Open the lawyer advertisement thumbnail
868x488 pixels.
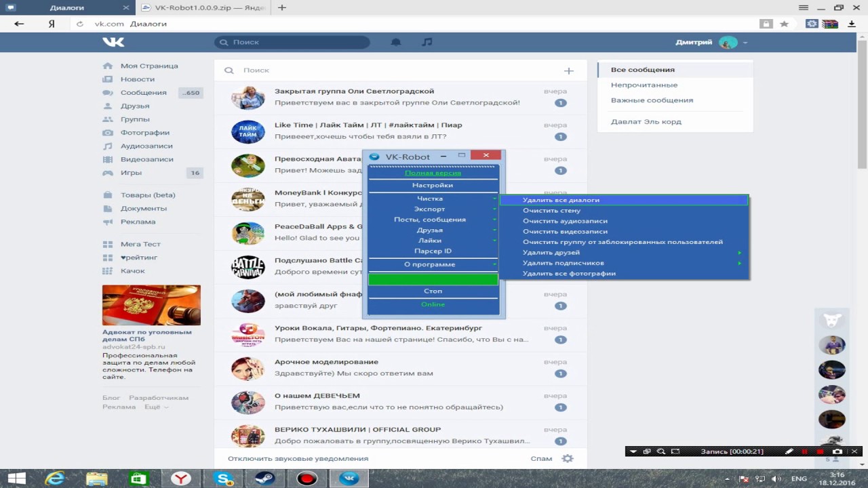pos(151,305)
